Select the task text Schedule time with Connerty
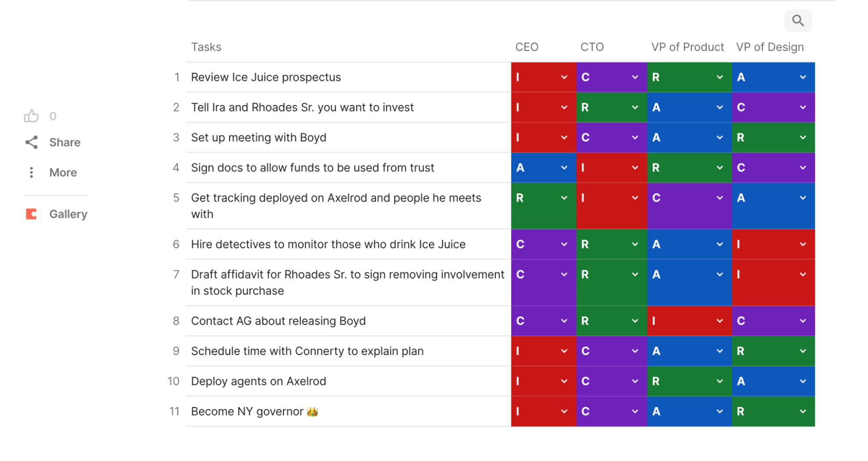The width and height of the screenshot is (868, 461). [307, 351]
